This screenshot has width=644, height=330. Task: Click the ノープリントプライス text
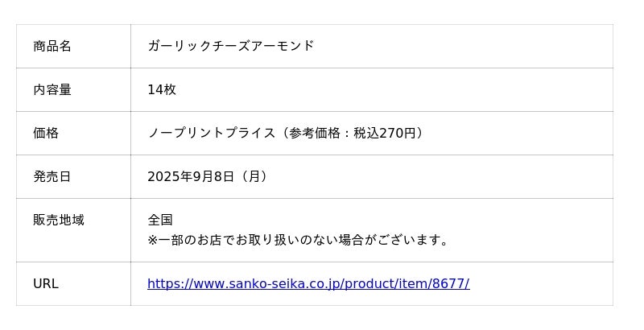[x=211, y=133]
